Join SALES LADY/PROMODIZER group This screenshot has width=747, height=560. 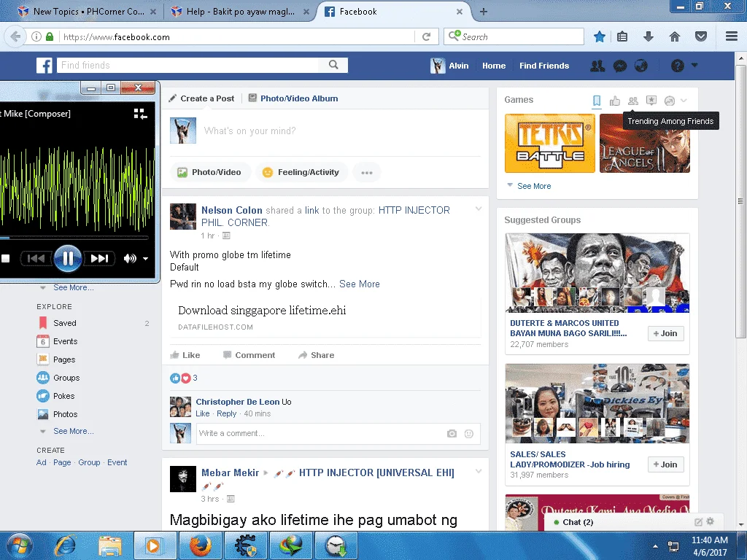pos(665,464)
